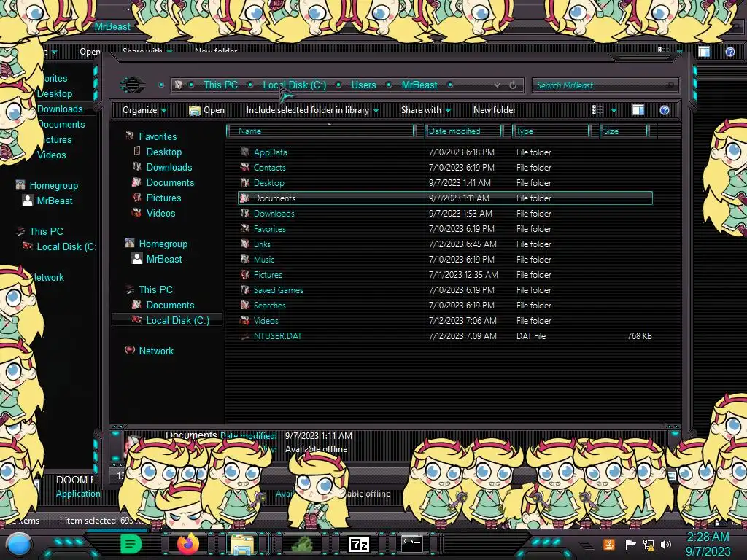
Task: Click the Search MrBeast field
Action: tap(604, 85)
